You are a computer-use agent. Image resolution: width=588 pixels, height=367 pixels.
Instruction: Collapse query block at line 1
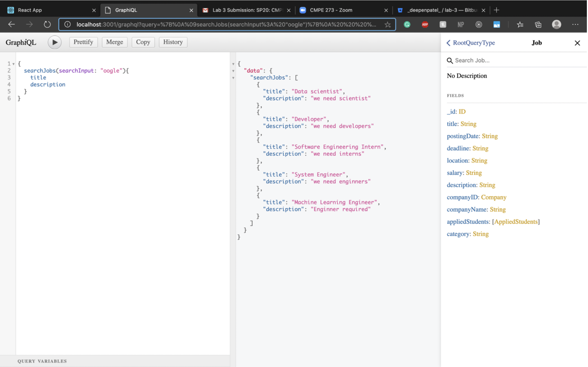pos(13,64)
